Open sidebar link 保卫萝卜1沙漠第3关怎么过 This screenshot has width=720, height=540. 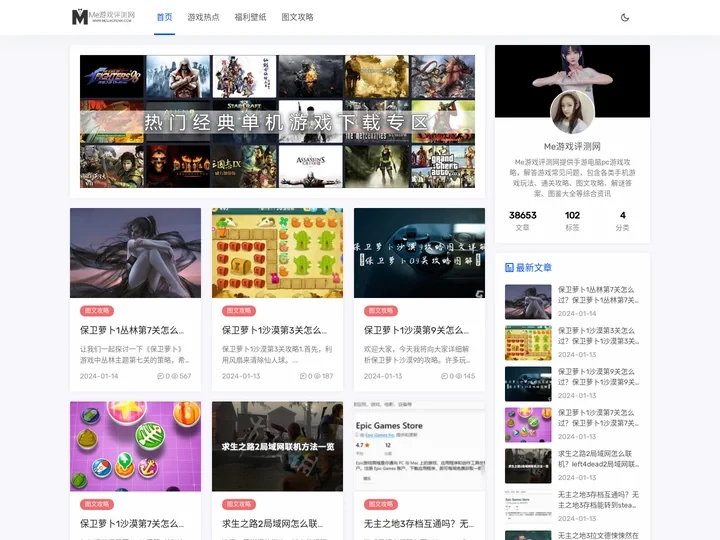(x=598, y=336)
